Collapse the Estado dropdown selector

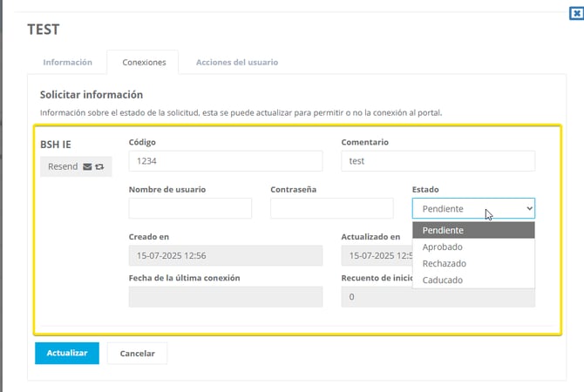point(473,208)
